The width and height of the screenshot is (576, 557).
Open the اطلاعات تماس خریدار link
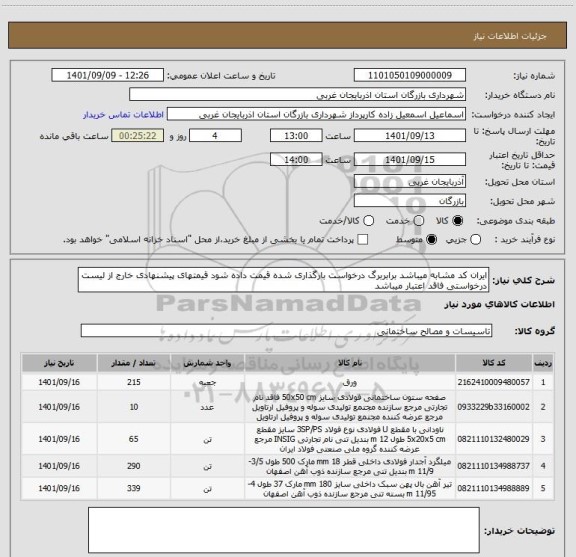(x=123, y=115)
